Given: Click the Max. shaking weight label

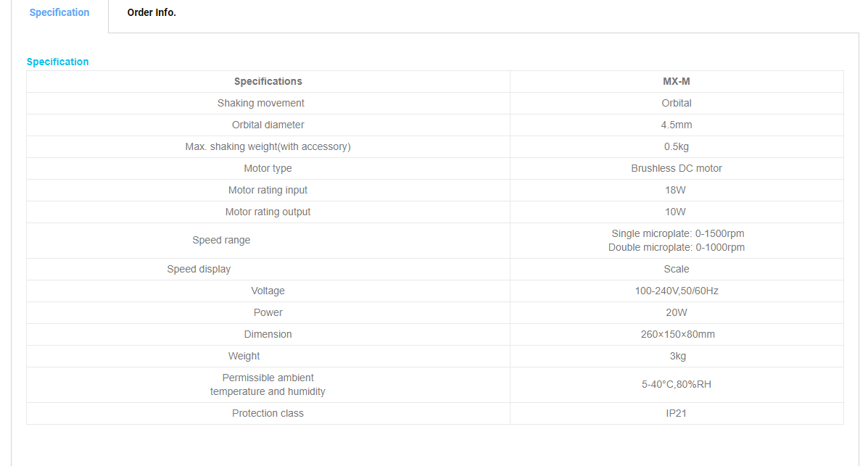Looking at the screenshot, I should (268, 146).
